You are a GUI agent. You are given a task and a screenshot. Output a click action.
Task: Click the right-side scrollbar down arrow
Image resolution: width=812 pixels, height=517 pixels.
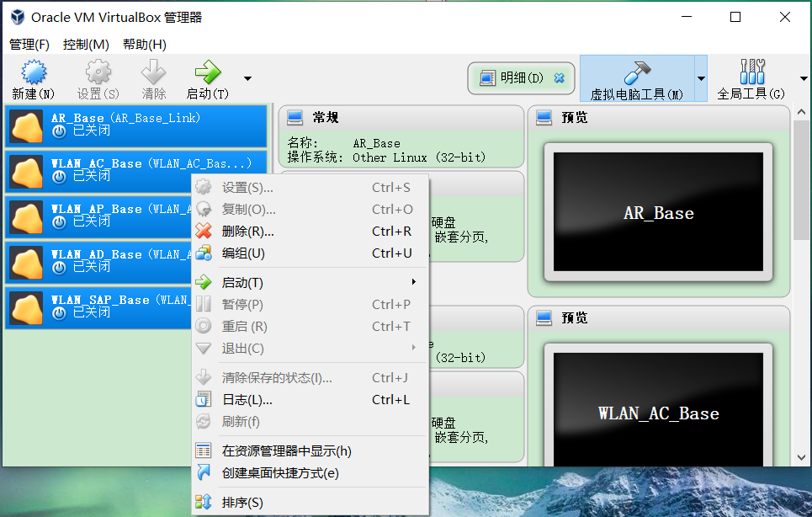[802, 457]
